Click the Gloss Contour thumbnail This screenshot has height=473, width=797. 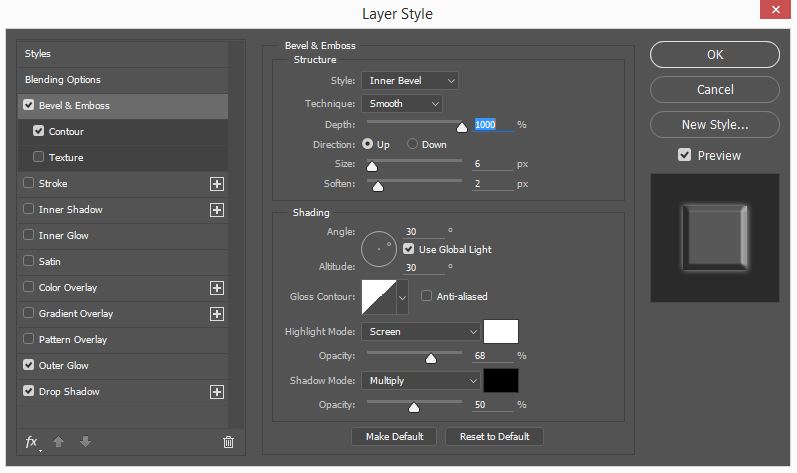coord(379,297)
